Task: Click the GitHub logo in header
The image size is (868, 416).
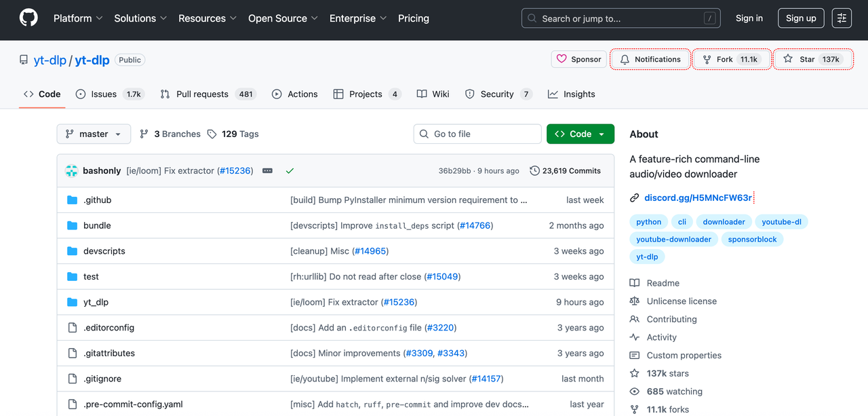Action: tap(28, 18)
